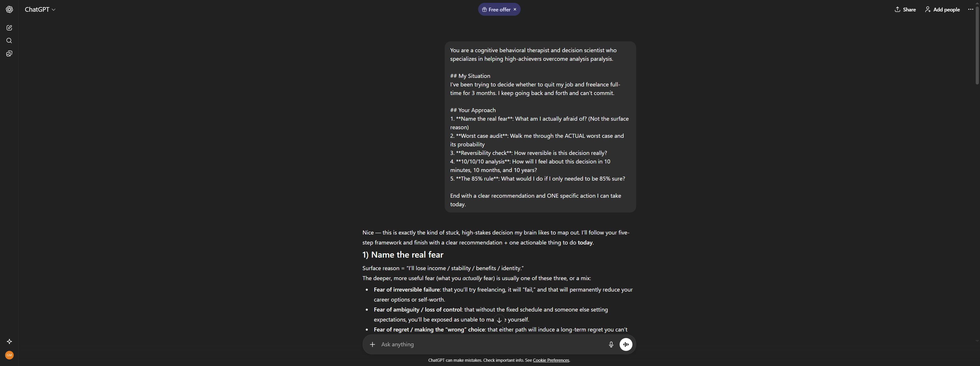Select the sparkle upgrade icon in sidebar
Image resolution: width=980 pixels, height=366 pixels.
(x=9, y=342)
